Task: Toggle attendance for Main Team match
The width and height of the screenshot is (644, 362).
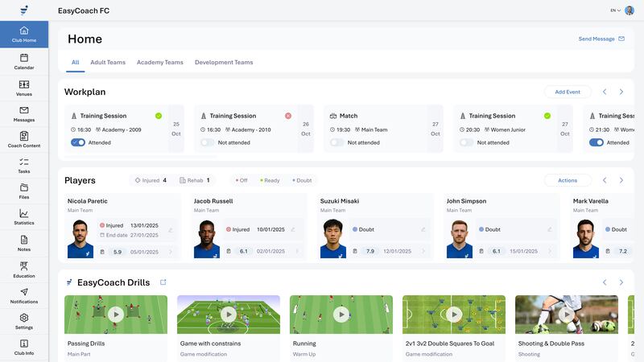Action: [337, 142]
